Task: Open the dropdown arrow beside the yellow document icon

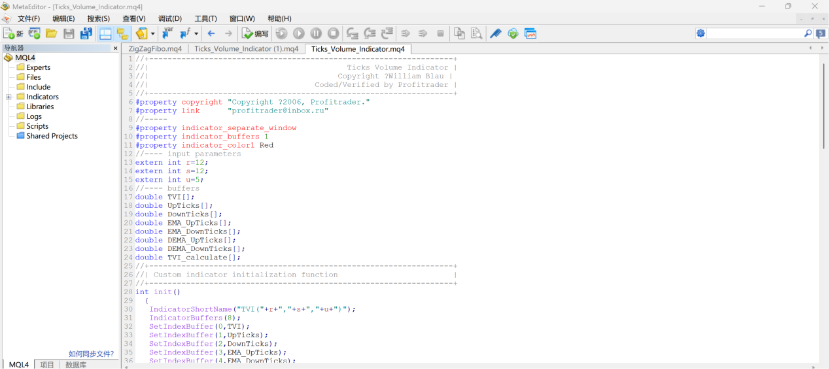Action: (x=153, y=34)
